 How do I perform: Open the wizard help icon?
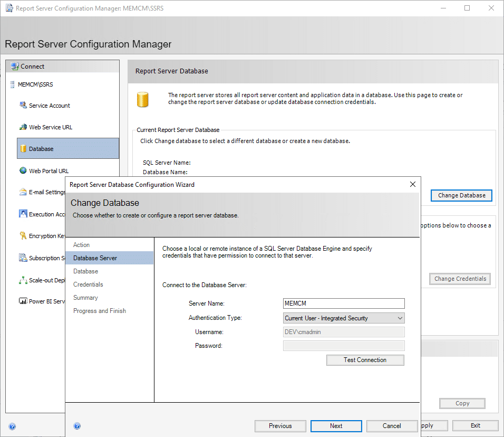[77, 426]
